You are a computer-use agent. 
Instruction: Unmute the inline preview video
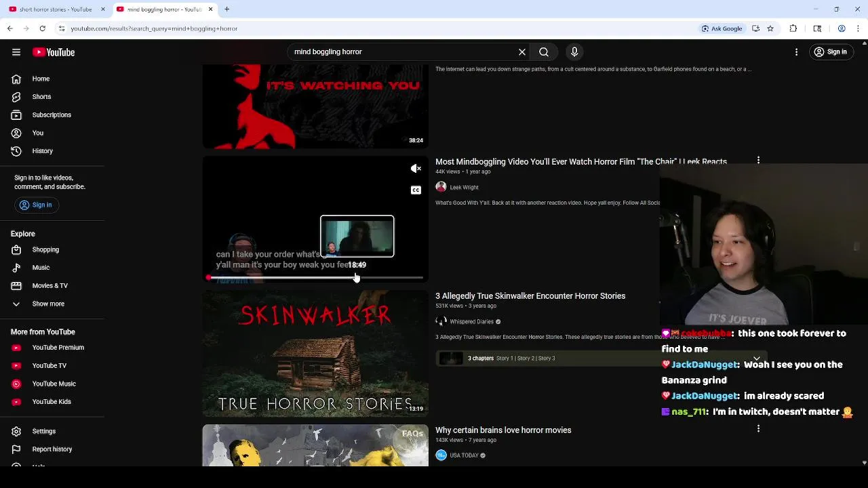416,169
